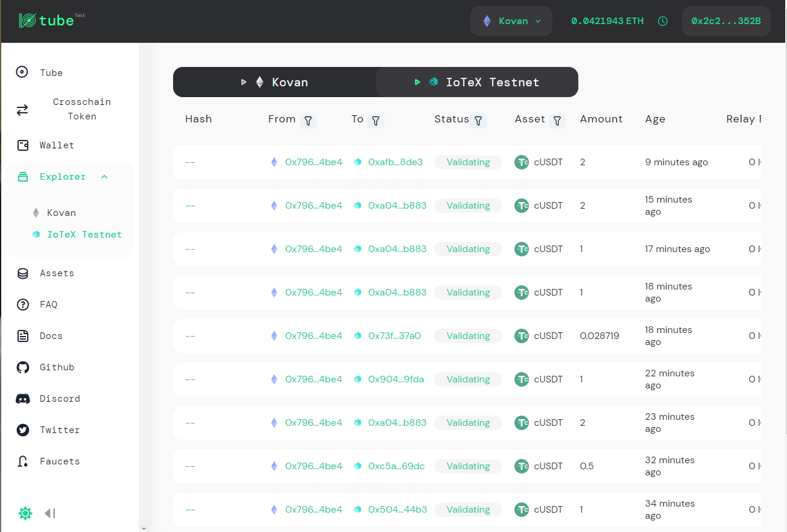Open transaction history clock icon
This screenshot has height=532, width=787.
click(663, 21)
